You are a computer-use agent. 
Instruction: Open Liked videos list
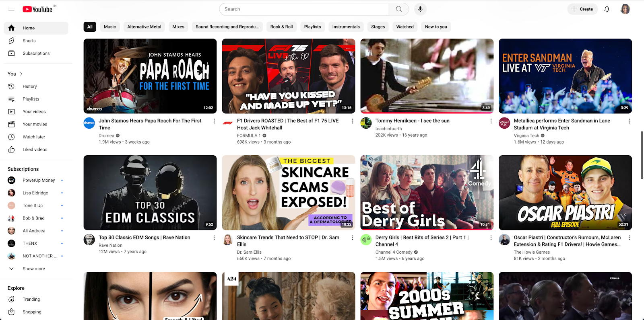pyautogui.click(x=36, y=150)
